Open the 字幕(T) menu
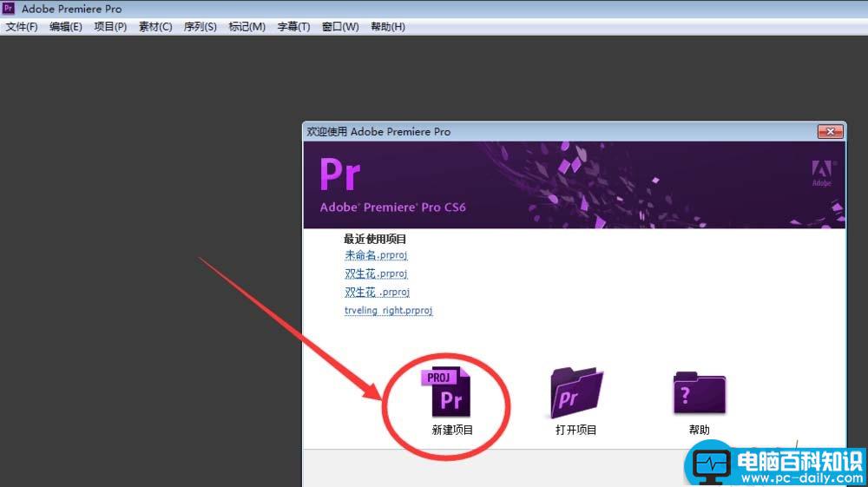868x487 pixels. [293, 27]
